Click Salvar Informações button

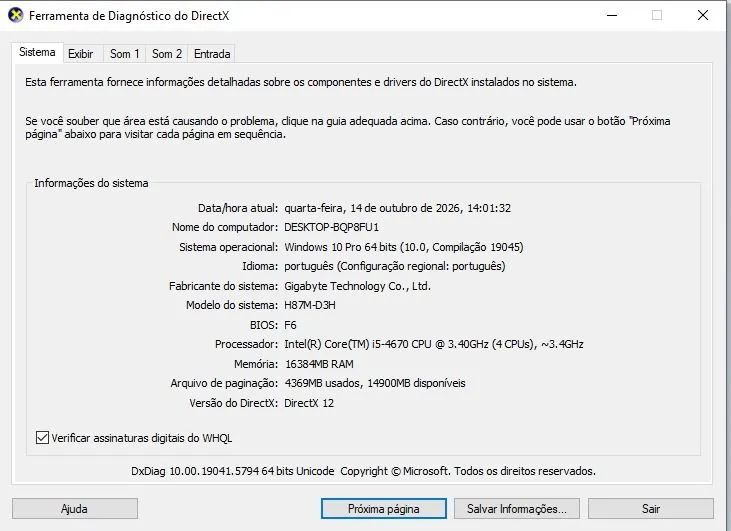click(x=517, y=509)
